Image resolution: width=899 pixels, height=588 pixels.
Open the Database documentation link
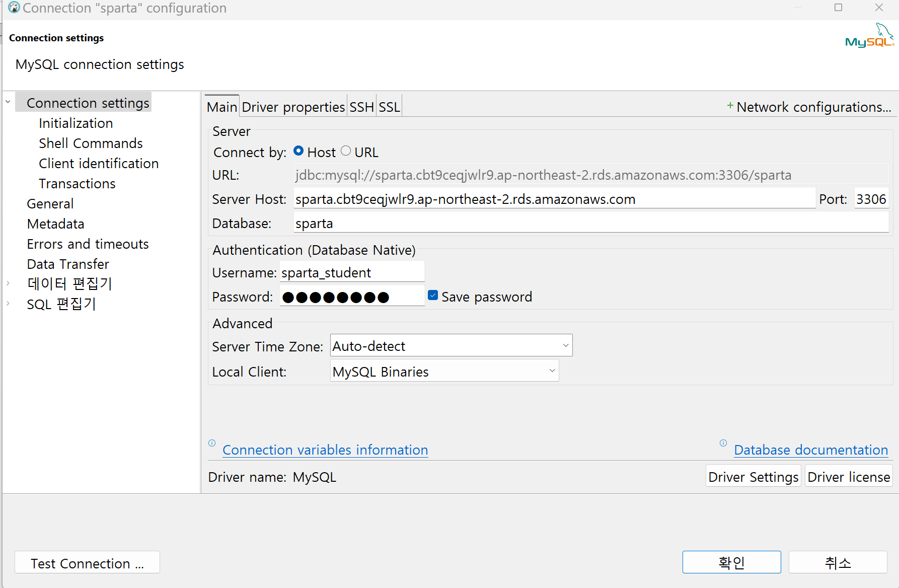(811, 450)
